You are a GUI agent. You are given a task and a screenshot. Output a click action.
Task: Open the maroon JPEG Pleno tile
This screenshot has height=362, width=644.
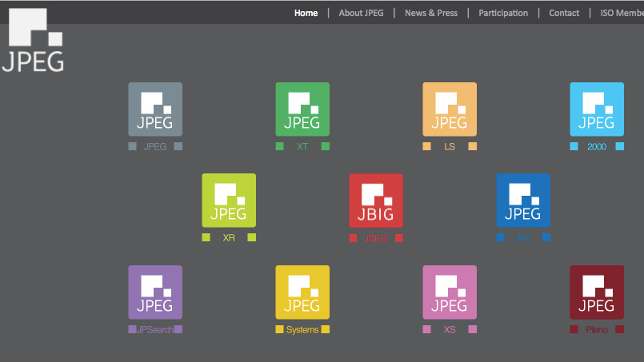point(597,292)
